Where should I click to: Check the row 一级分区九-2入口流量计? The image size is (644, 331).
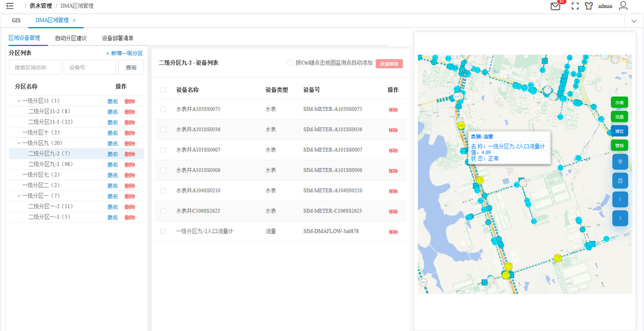[163, 231]
